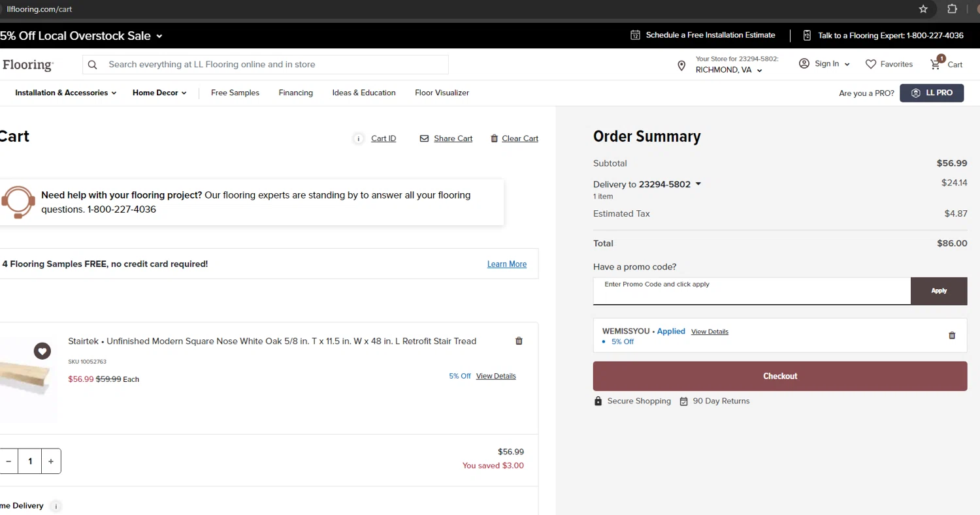Proceed to Checkout
Viewport: 980px width, 515px height.
pyautogui.click(x=780, y=376)
